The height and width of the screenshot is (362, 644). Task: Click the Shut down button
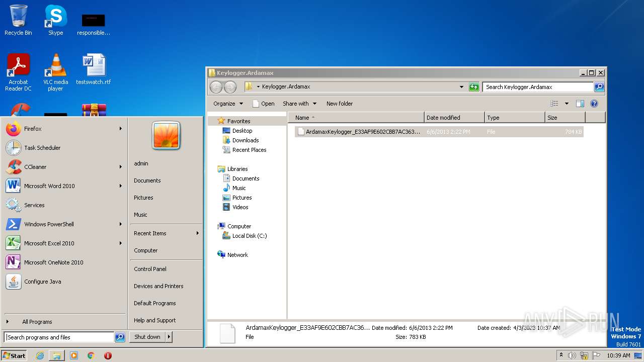click(x=147, y=337)
